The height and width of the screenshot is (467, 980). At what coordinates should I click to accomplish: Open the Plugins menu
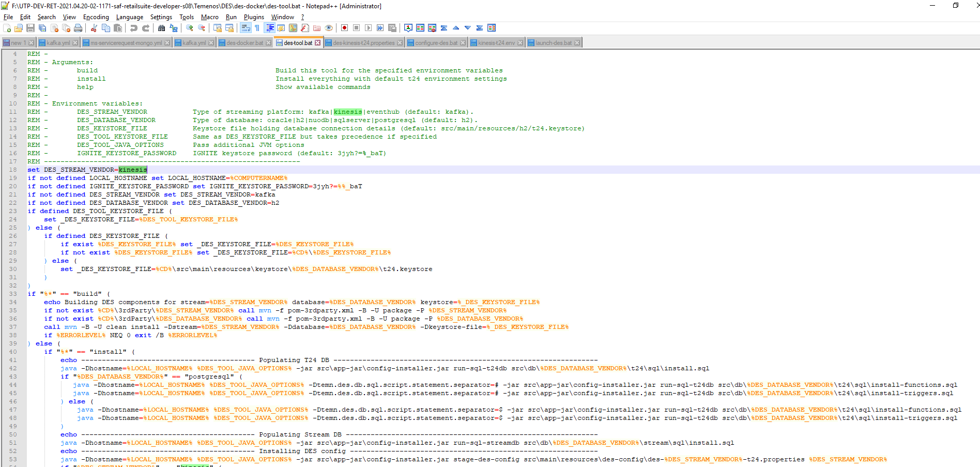point(254,17)
